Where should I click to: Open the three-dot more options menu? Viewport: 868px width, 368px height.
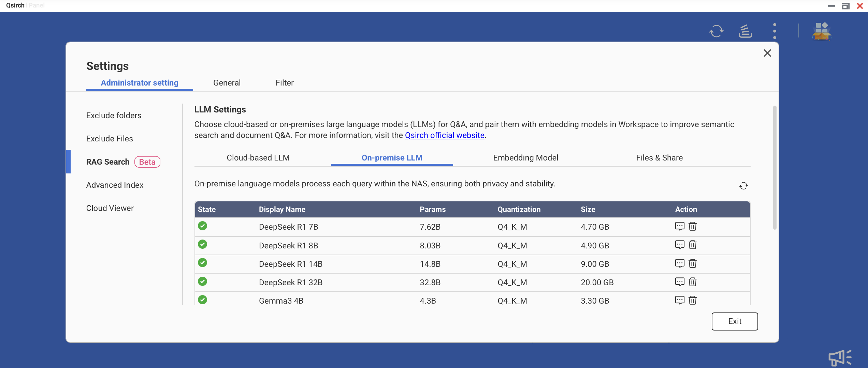click(775, 31)
